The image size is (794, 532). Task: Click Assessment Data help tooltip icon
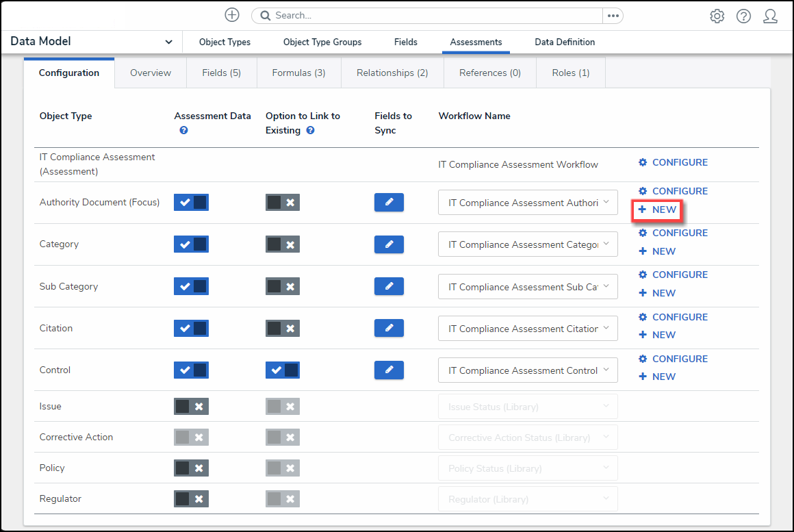pyautogui.click(x=183, y=130)
